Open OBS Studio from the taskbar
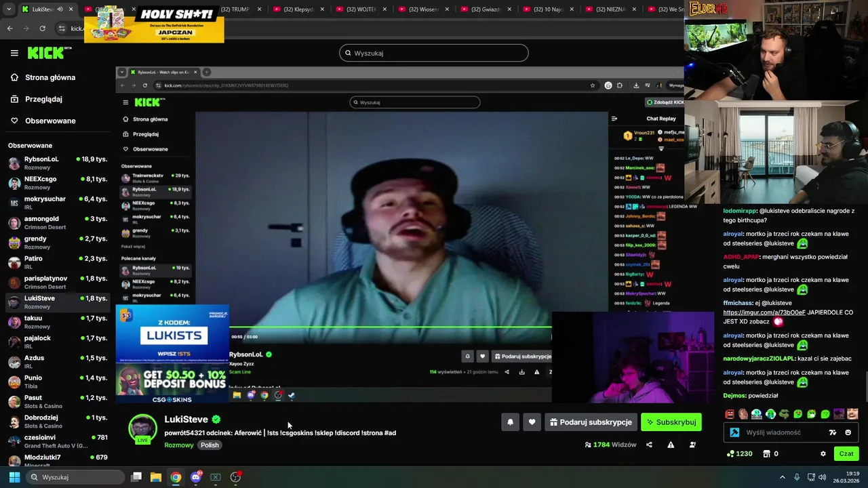 pyautogui.click(x=235, y=477)
